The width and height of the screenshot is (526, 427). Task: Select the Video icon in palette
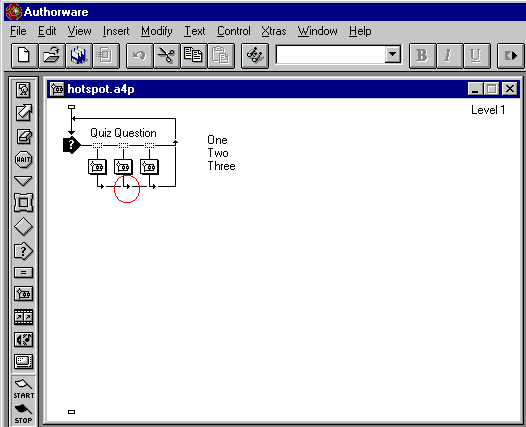coord(23,362)
